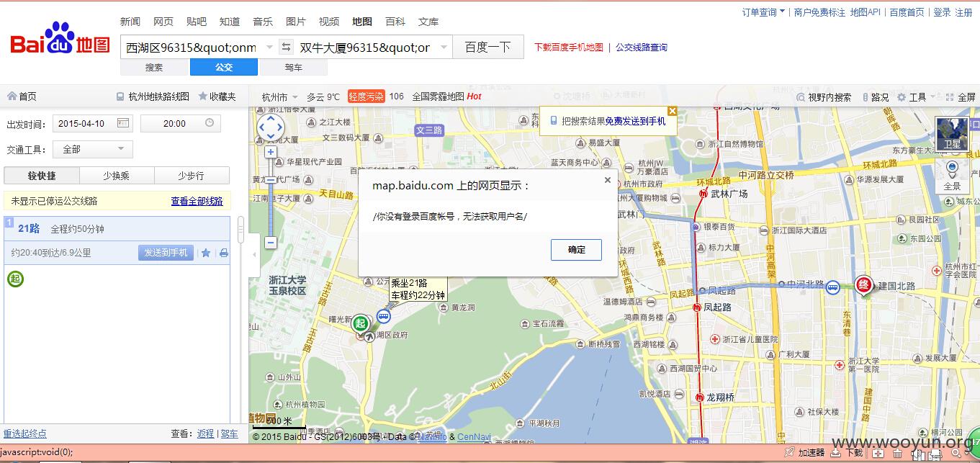Open the start location suggestions dropdown

coord(270,47)
